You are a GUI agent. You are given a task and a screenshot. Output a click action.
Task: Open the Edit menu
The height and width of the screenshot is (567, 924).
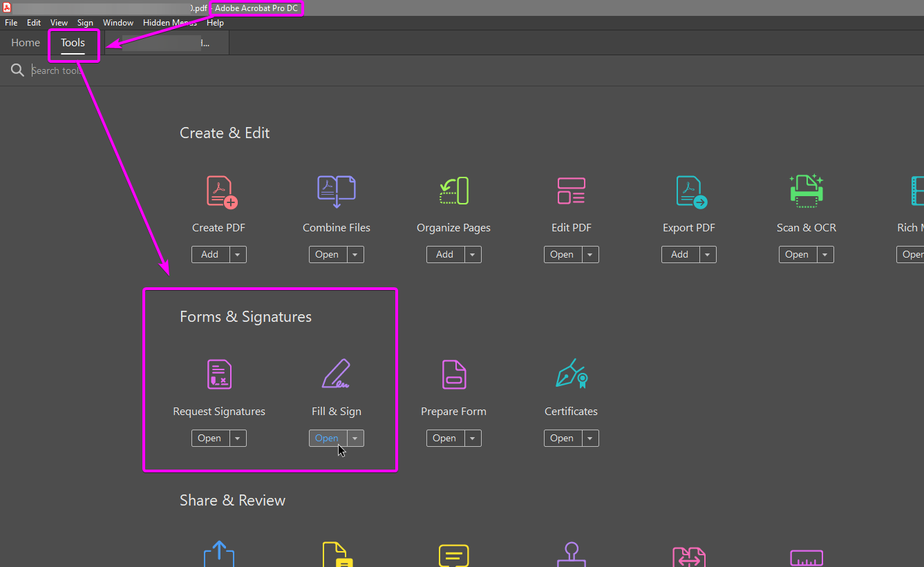pyautogui.click(x=34, y=23)
